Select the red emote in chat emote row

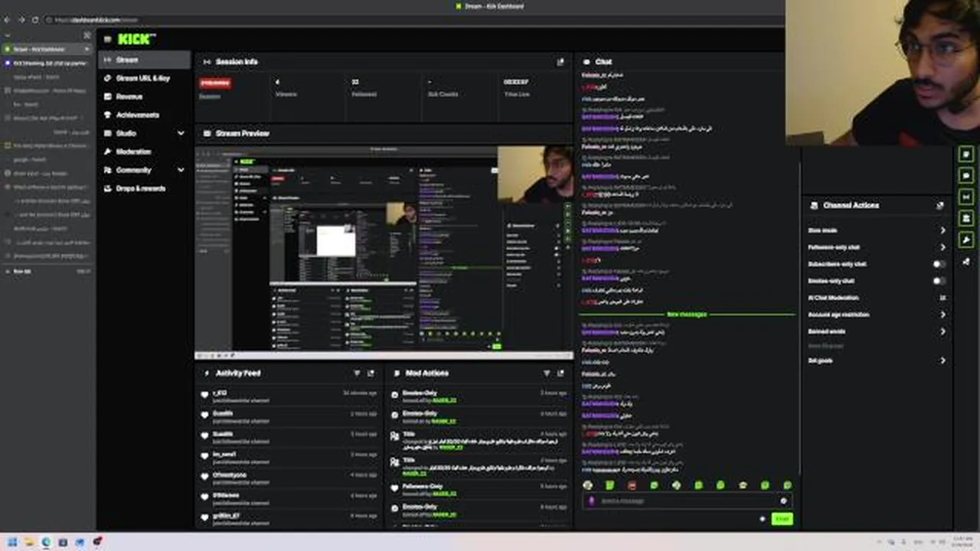[632, 485]
